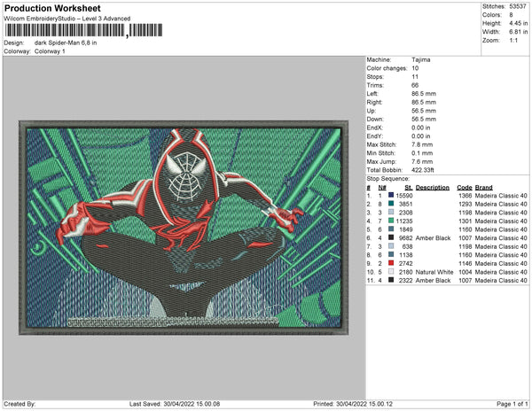The width and height of the screenshot is (532, 411).
Task: Click the Up value '56.5 mm'
Action: click(x=424, y=111)
